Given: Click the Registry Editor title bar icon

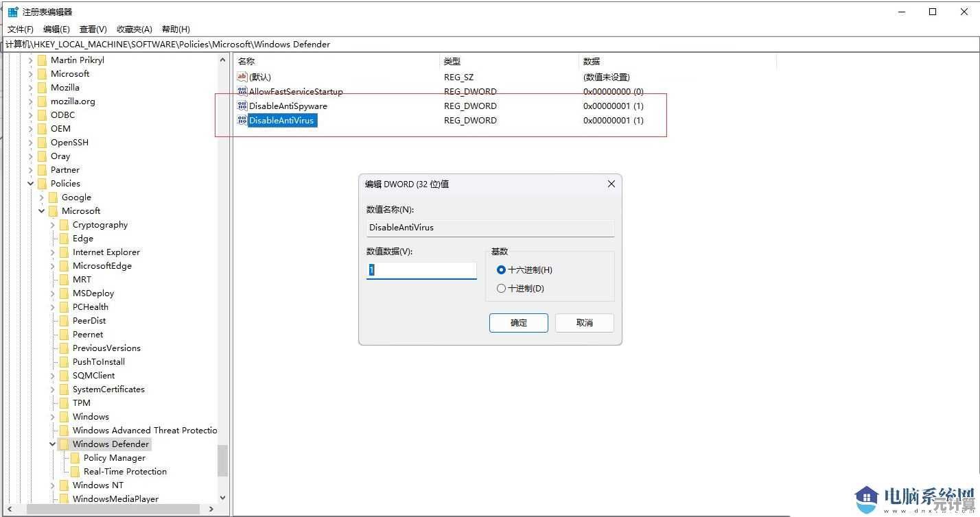Looking at the screenshot, I should point(12,12).
